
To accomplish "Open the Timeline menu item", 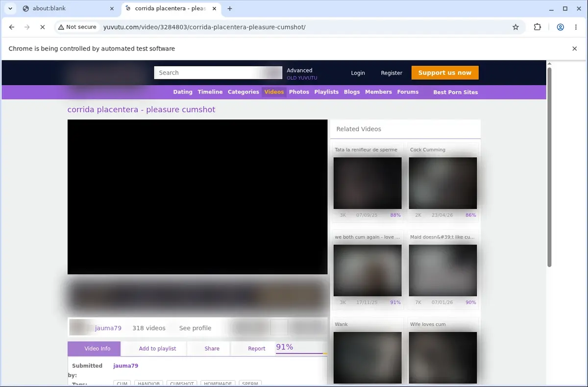I will point(210,92).
